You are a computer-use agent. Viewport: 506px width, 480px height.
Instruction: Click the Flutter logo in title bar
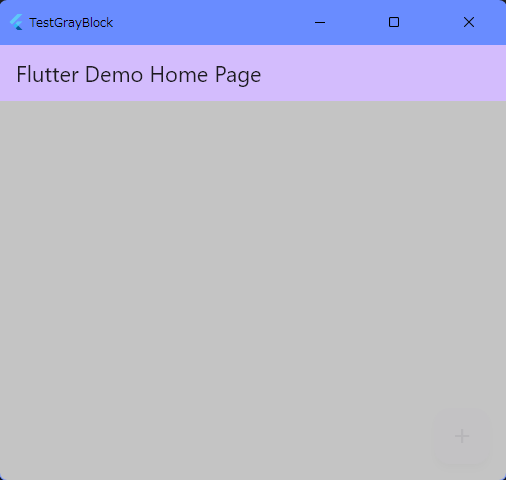(16, 22)
